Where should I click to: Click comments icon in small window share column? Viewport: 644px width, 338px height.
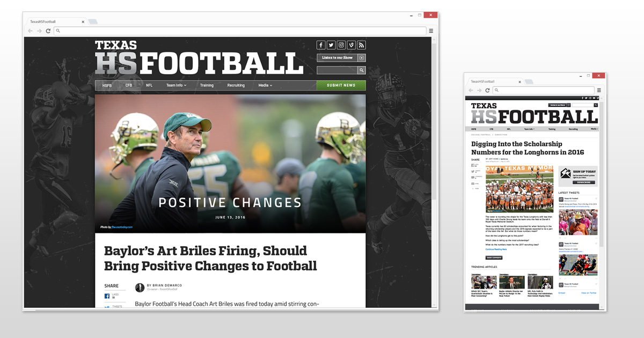point(473,178)
